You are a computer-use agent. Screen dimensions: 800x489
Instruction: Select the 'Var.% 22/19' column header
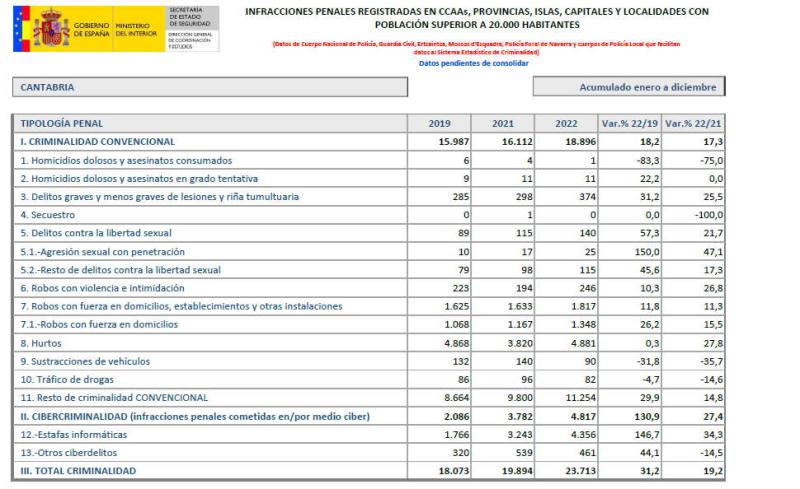coord(630,124)
